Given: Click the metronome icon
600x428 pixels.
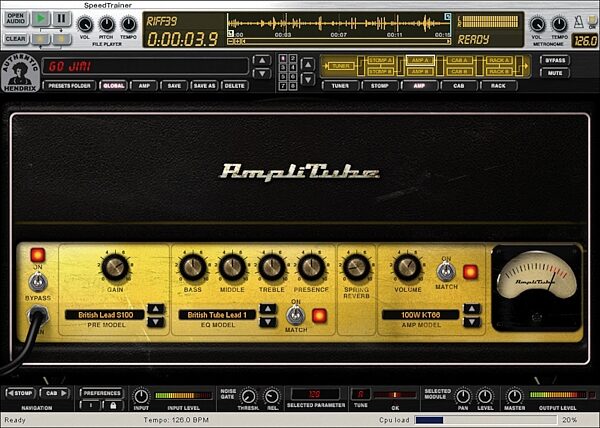Looking at the screenshot, I should click(579, 22).
